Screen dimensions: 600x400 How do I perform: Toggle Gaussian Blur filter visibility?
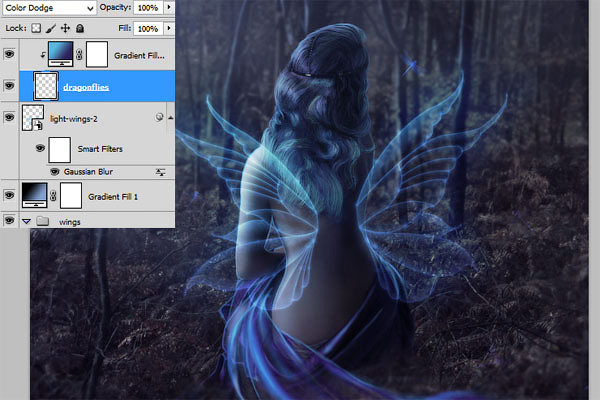(x=55, y=172)
